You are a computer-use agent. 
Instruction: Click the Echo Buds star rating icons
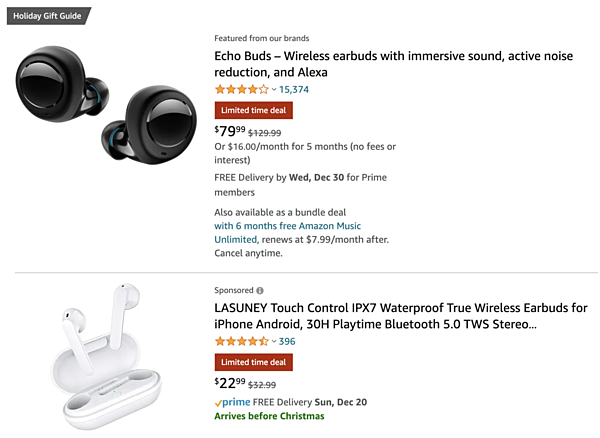point(242,90)
